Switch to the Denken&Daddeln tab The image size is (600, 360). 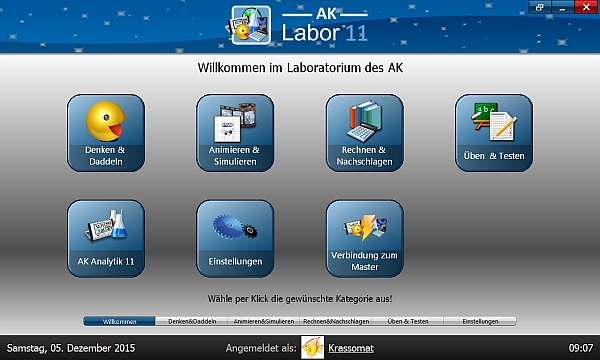(192, 321)
